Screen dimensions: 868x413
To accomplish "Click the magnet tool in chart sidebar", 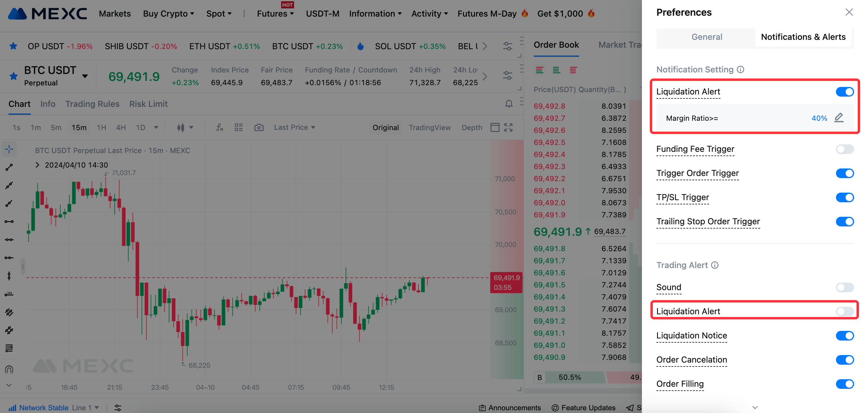I will [9, 369].
